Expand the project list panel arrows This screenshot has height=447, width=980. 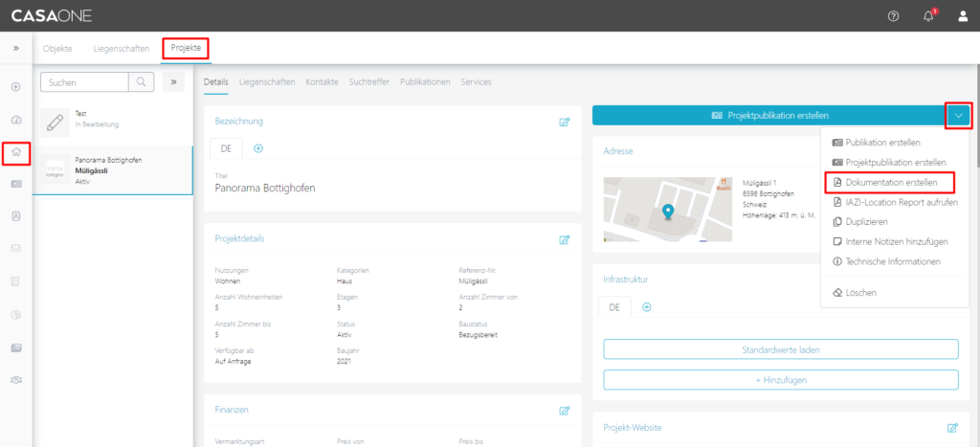click(174, 83)
